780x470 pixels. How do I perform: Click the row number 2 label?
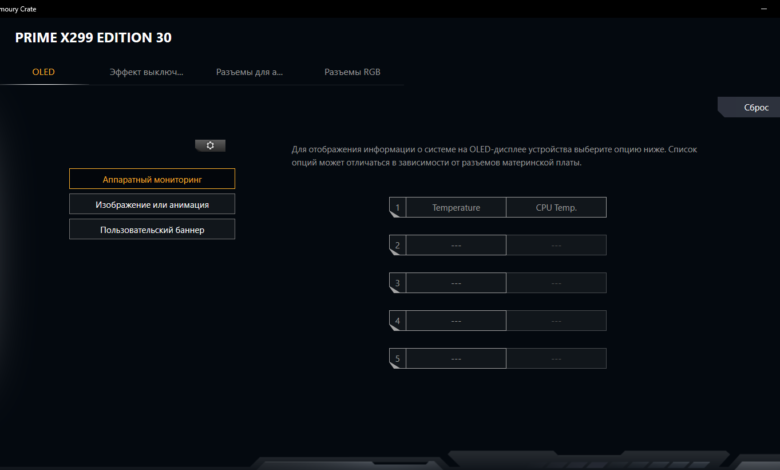click(397, 245)
